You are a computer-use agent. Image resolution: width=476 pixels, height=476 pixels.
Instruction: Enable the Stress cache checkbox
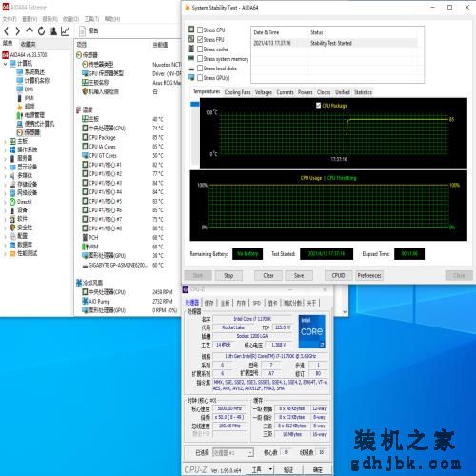coord(200,50)
